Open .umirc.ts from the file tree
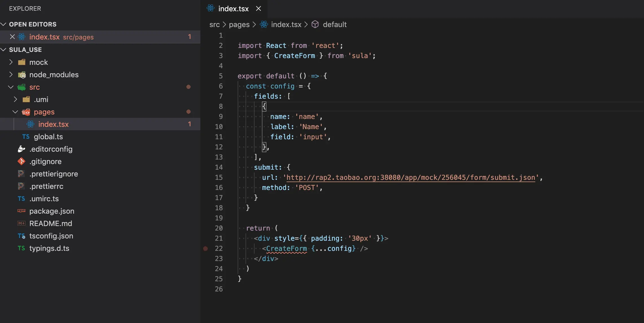Image resolution: width=644 pixels, height=323 pixels. coord(44,199)
